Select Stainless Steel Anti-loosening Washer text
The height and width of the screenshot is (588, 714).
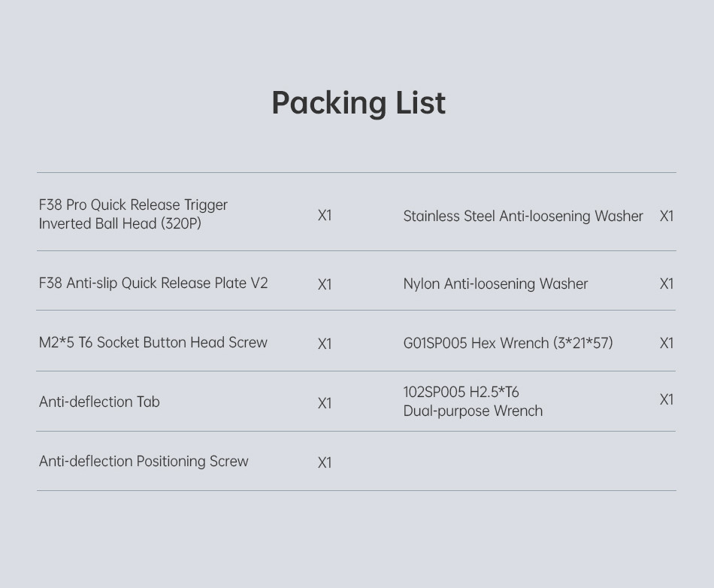[x=523, y=216]
